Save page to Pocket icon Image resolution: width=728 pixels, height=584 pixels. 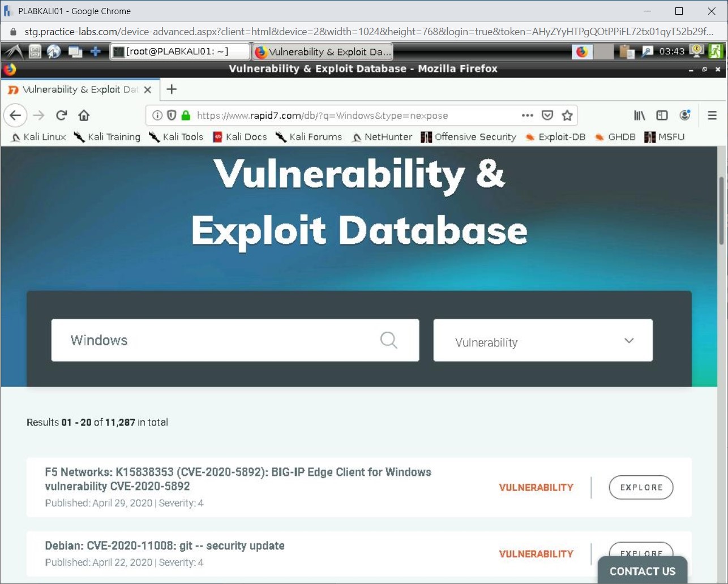[547, 115]
